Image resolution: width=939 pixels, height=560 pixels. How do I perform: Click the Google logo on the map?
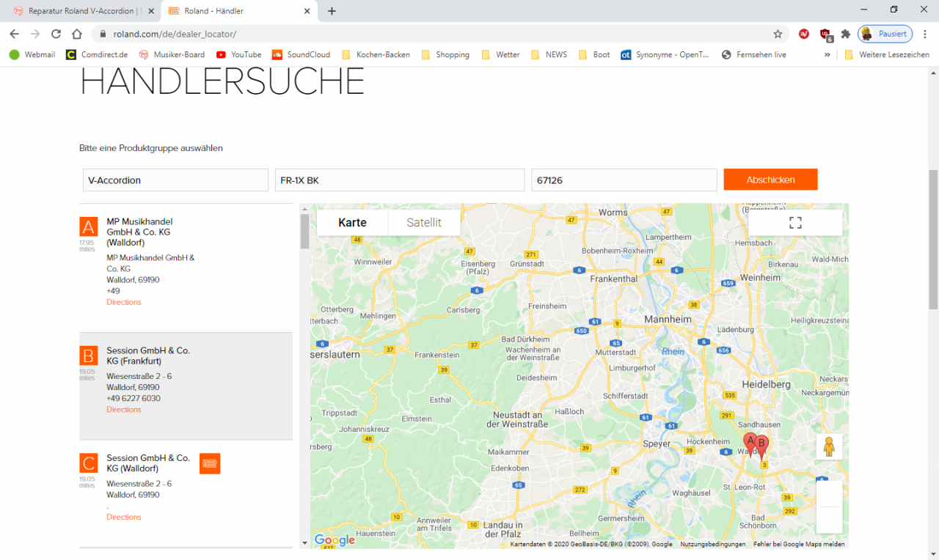tap(335, 540)
